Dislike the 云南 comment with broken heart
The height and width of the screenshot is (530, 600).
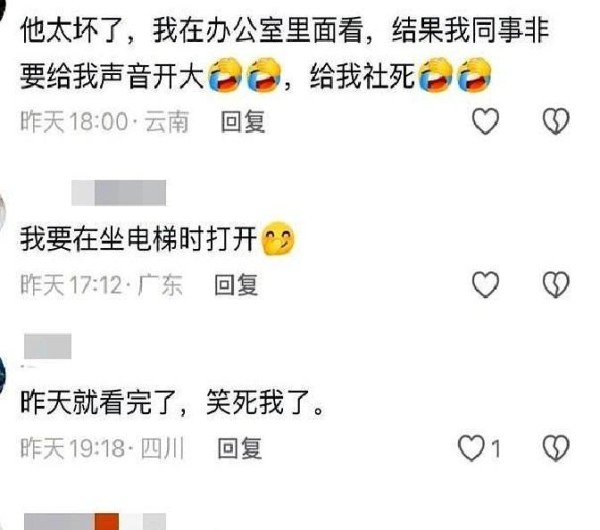pyautogui.click(x=556, y=121)
